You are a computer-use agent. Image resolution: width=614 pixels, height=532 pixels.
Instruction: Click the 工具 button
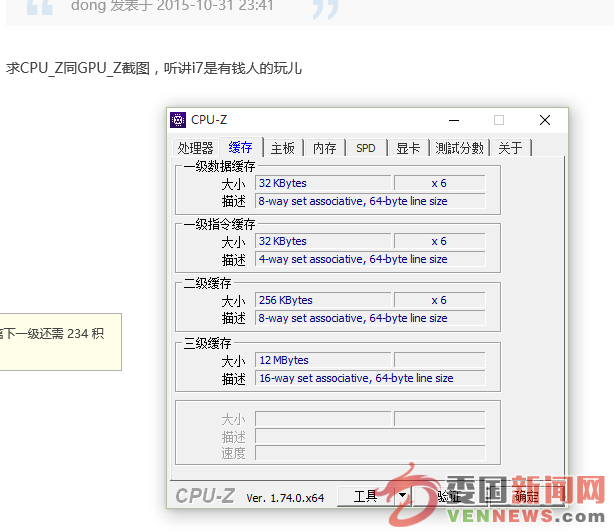(x=366, y=496)
